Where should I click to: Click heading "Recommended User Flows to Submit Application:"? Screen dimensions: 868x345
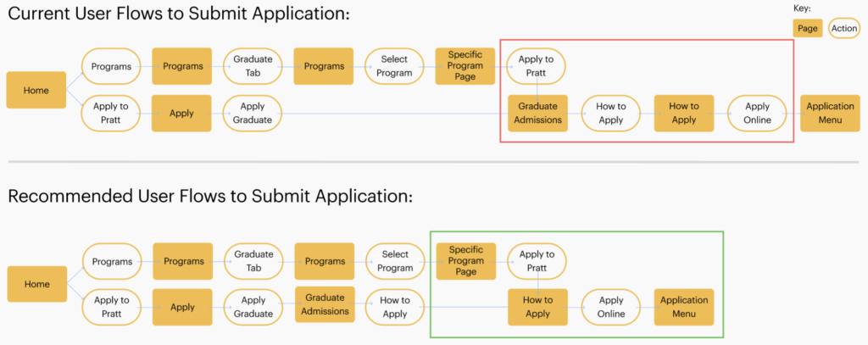(210, 198)
